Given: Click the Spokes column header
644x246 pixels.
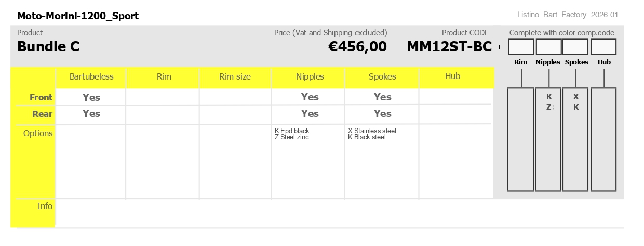Looking at the screenshot, I should pos(382,76).
